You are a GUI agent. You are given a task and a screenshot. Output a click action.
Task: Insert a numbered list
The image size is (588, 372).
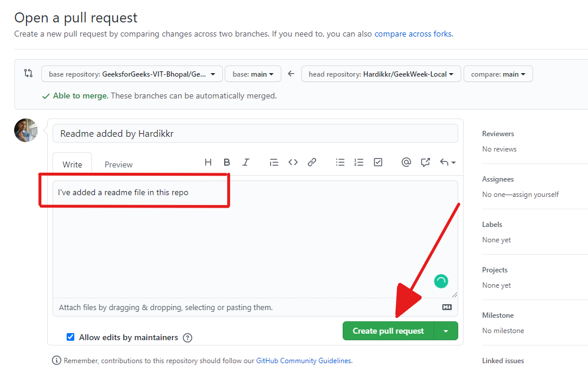[359, 162]
